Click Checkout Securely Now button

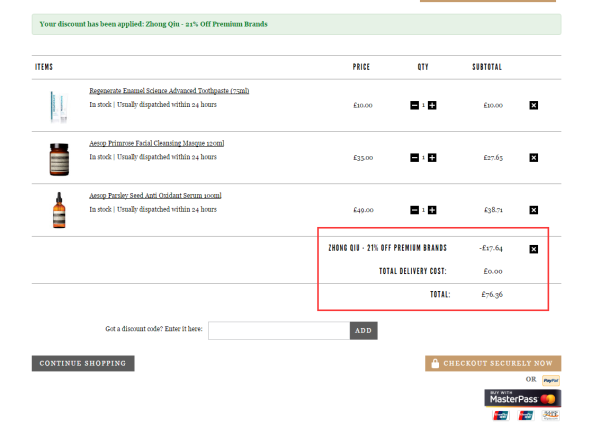(x=493, y=364)
